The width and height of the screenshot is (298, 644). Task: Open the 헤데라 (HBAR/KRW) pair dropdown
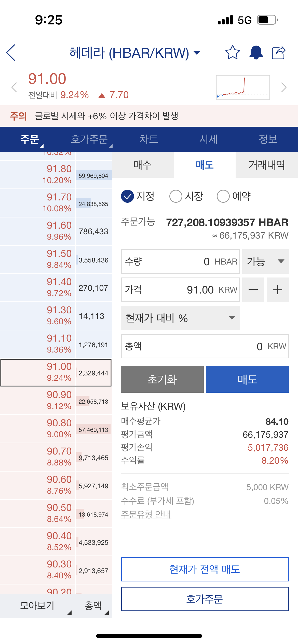click(135, 53)
